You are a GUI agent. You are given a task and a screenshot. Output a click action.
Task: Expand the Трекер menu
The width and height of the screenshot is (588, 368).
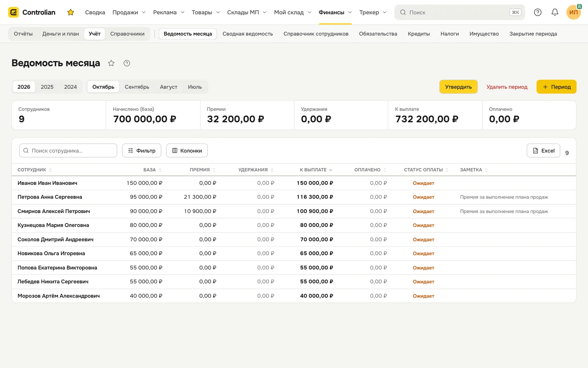point(373,12)
